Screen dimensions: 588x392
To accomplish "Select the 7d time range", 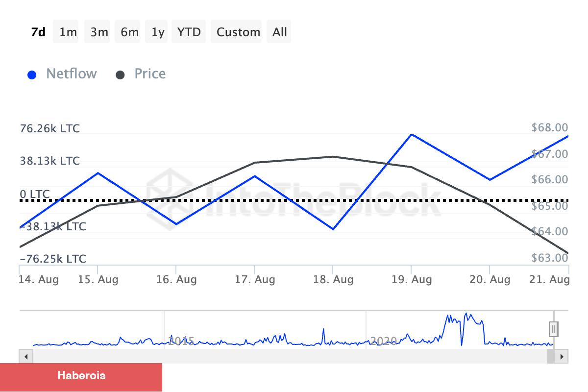I will [x=38, y=32].
